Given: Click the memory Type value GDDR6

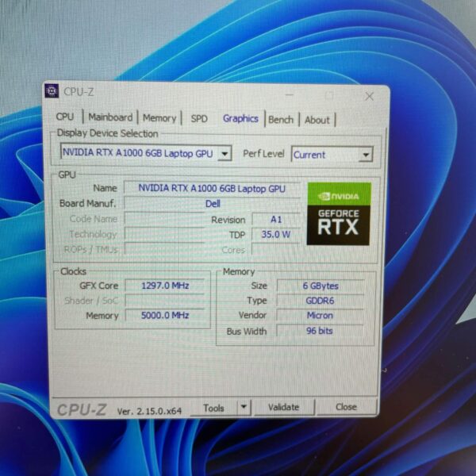Looking at the screenshot, I should pyautogui.click(x=320, y=301).
